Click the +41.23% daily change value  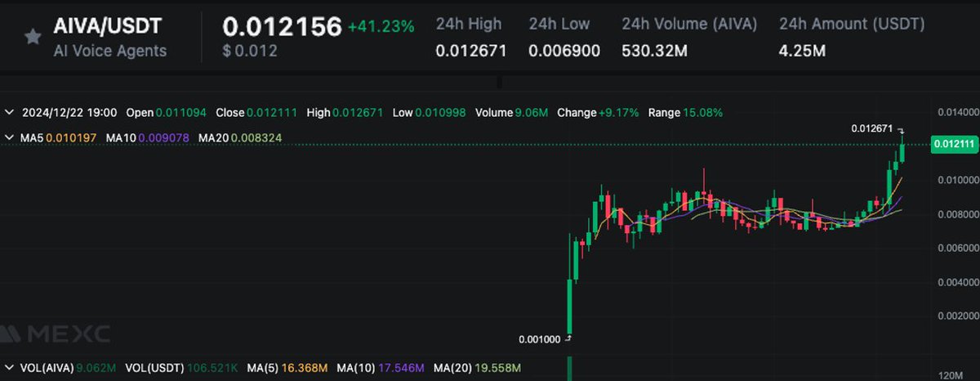point(381,26)
